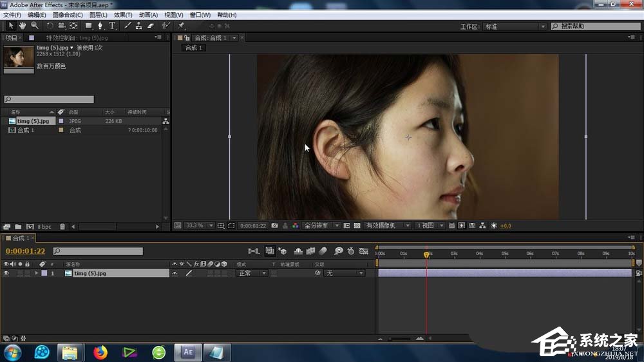Image resolution: width=644 pixels, height=362 pixels.
Task: Expand the timg (5).jpg layer properties
Action: coord(37,273)
